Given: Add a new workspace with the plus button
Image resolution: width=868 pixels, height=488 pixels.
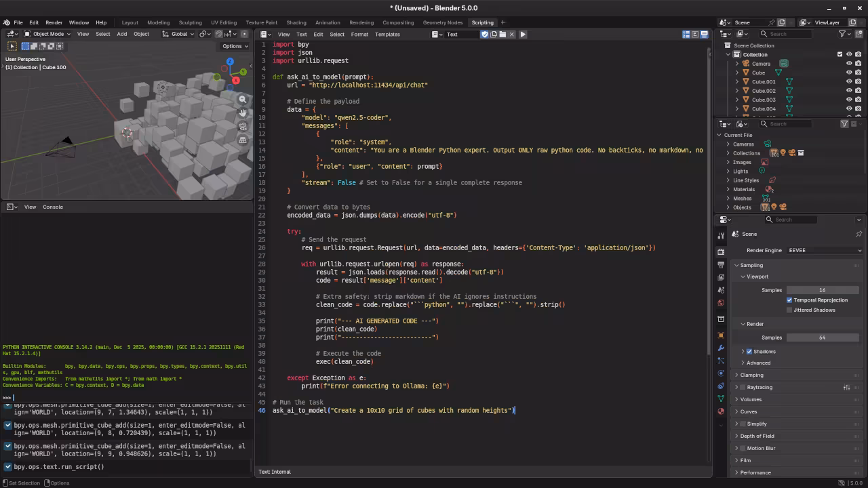Looking at the screenshot, I should tap(502, 22).
